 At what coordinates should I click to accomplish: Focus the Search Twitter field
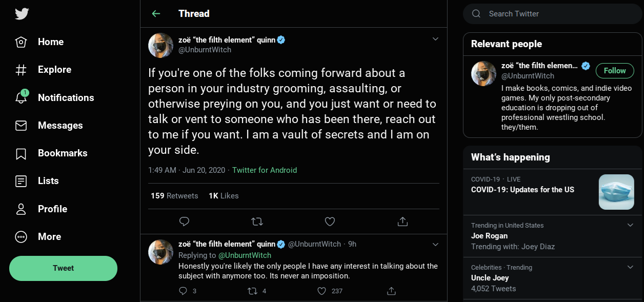point(553,14)
